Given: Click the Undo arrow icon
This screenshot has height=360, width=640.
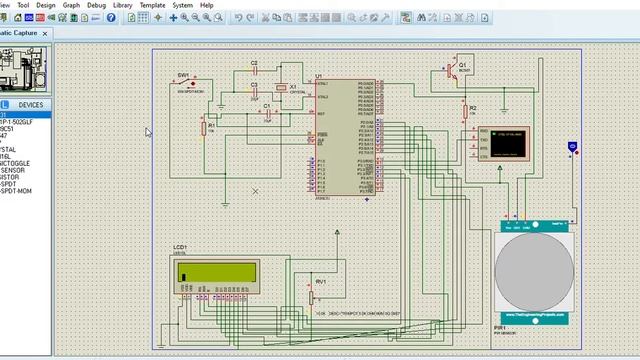Looking at the screenshot, I should [239, 18].
